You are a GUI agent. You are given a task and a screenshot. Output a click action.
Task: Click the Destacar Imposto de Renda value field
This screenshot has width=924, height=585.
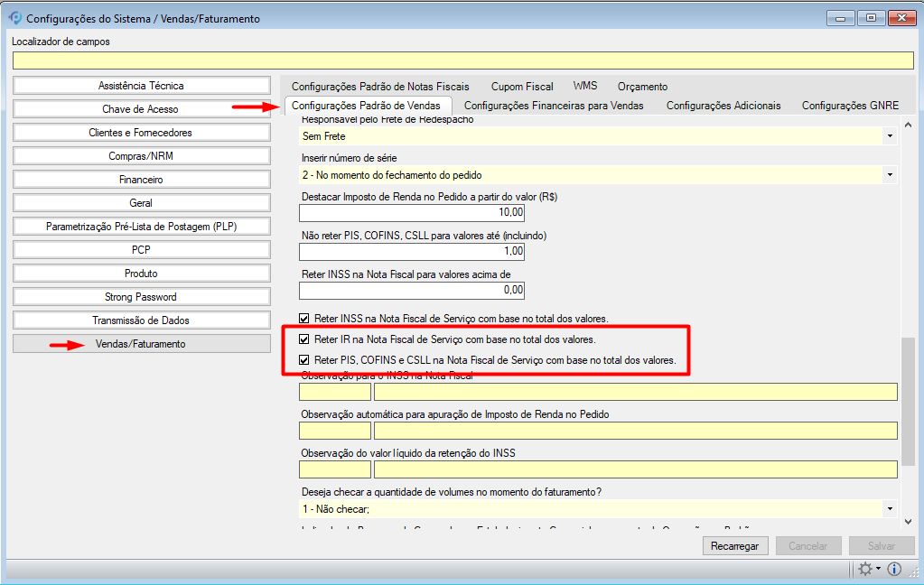(412, 213)
